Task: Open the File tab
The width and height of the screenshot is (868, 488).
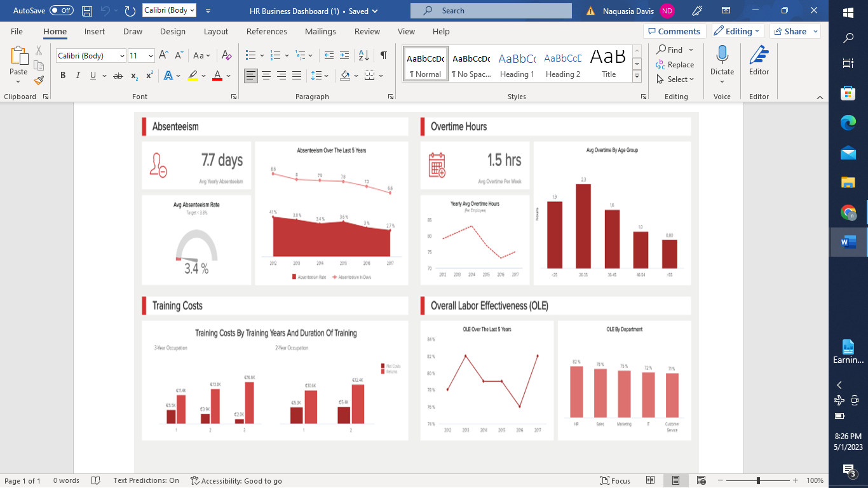Action: click(x=17, y=31)
